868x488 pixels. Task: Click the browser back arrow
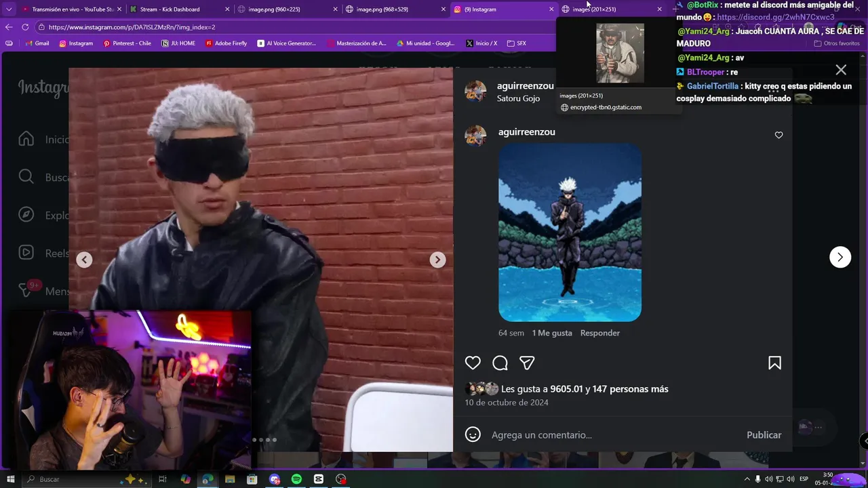(9, 27)
